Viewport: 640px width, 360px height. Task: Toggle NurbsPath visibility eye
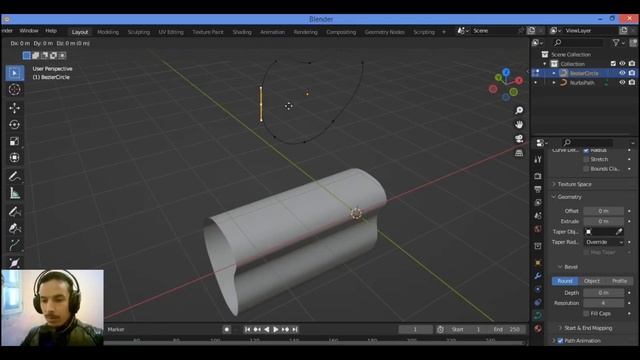[x=622, y=82]
